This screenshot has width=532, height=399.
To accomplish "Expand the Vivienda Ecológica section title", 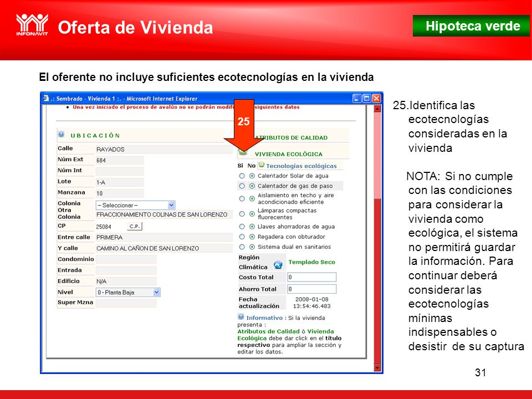I will 288,154.
